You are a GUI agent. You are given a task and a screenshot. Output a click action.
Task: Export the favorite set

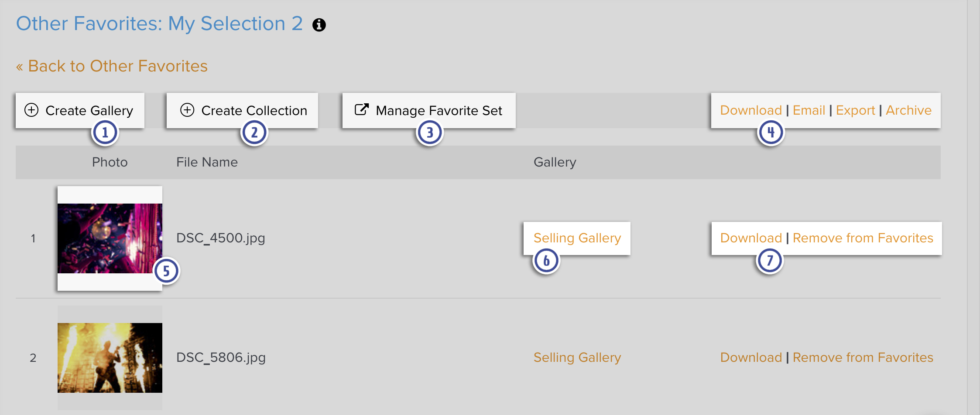tap(856, 110)
